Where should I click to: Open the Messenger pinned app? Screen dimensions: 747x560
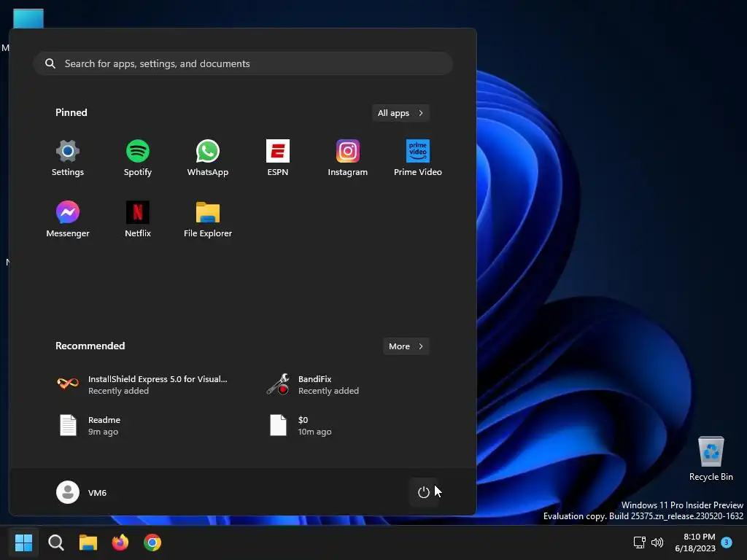68,219
